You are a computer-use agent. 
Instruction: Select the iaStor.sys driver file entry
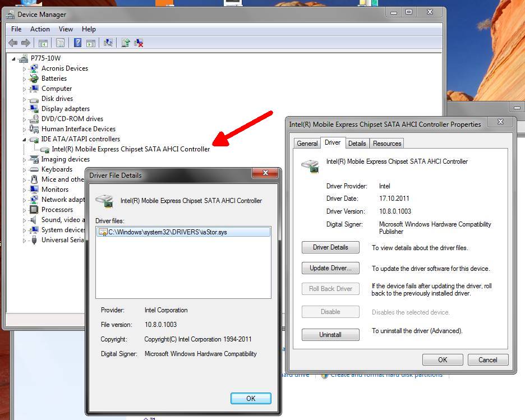point(183,232)
